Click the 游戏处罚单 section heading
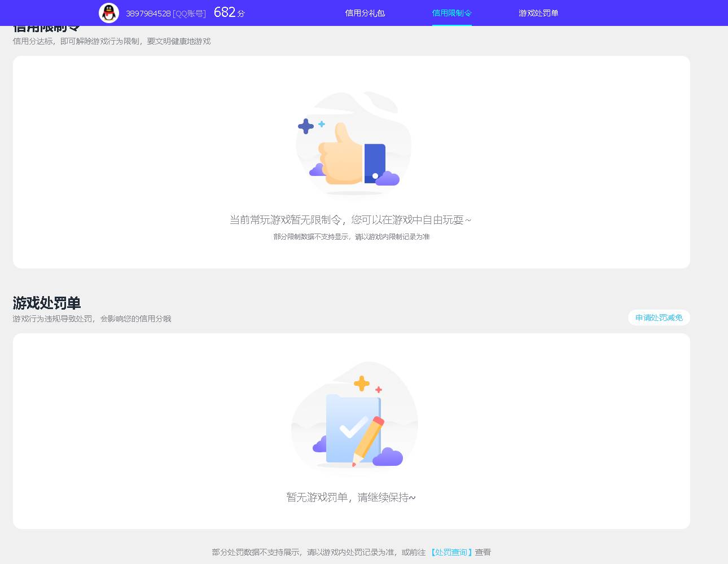Screen dimensions: 728x564 [x=47, y=303]
